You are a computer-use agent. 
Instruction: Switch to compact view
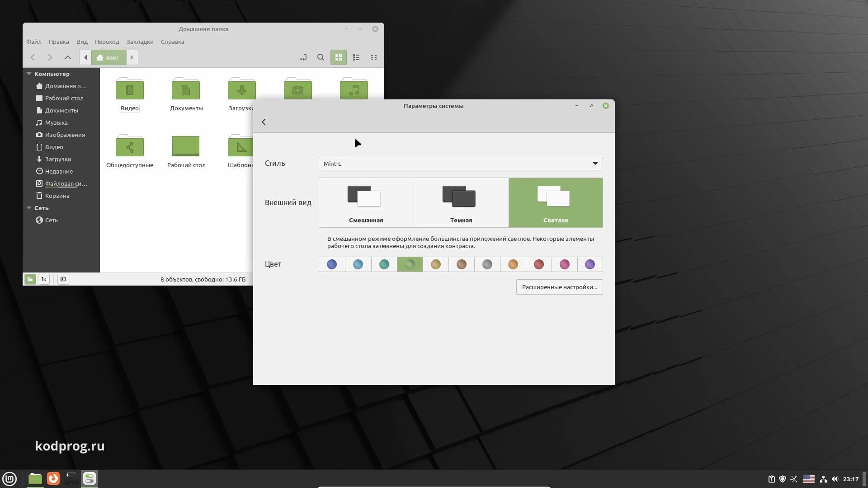click(374, 57)
